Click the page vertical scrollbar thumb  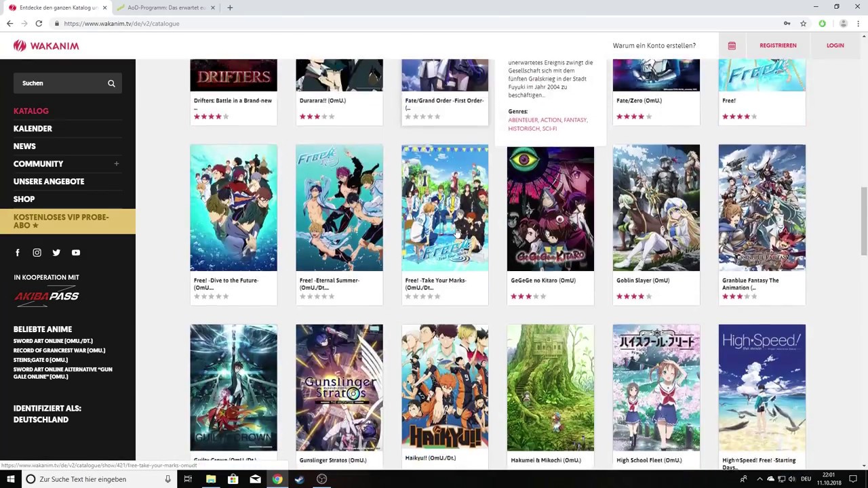pos(863,220)
